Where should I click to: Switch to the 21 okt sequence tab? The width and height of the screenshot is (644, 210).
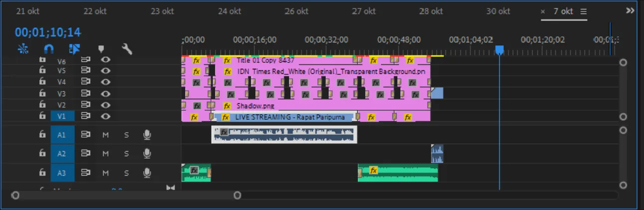pyautogui.click(x=28, y=11)
